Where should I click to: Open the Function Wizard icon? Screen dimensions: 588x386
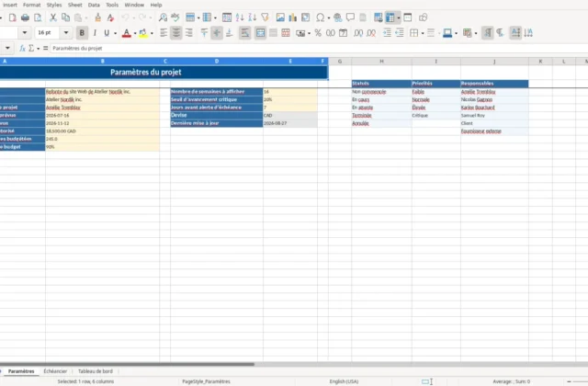(22, 48)
